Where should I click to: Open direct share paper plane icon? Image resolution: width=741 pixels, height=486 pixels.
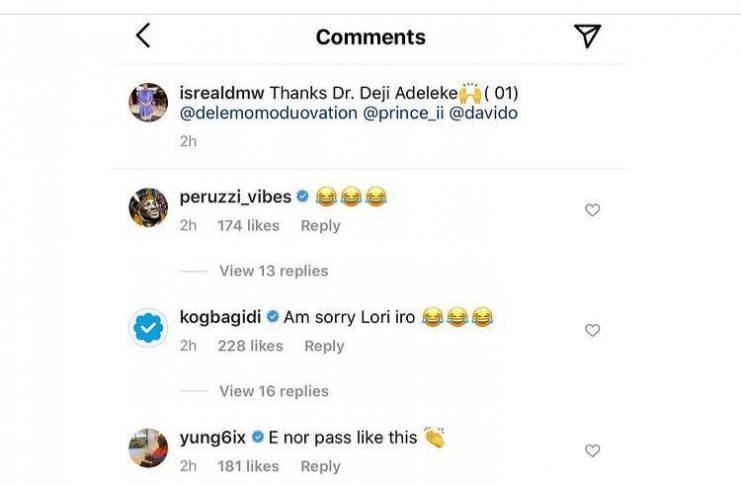(587, 36)
